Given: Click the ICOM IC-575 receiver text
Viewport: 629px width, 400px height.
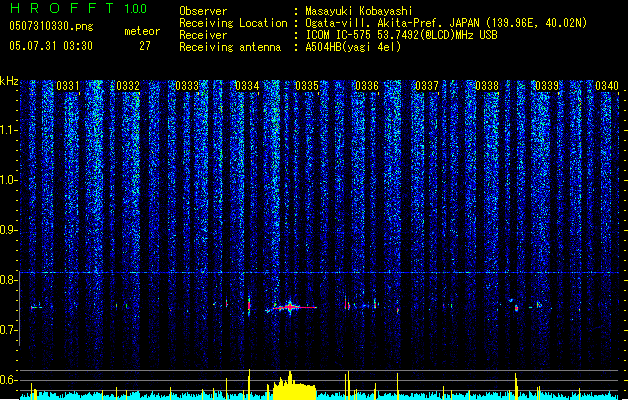Looking at the screenshot, I should 401,35.
